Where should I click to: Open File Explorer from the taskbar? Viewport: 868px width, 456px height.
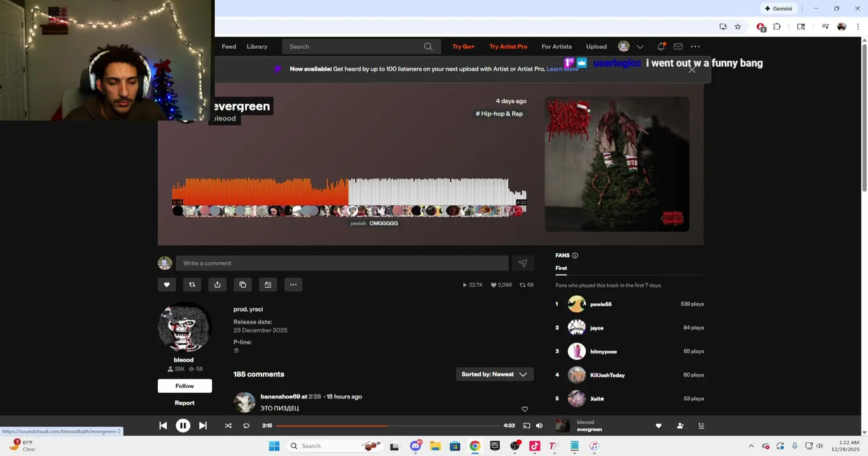[435, 446]
